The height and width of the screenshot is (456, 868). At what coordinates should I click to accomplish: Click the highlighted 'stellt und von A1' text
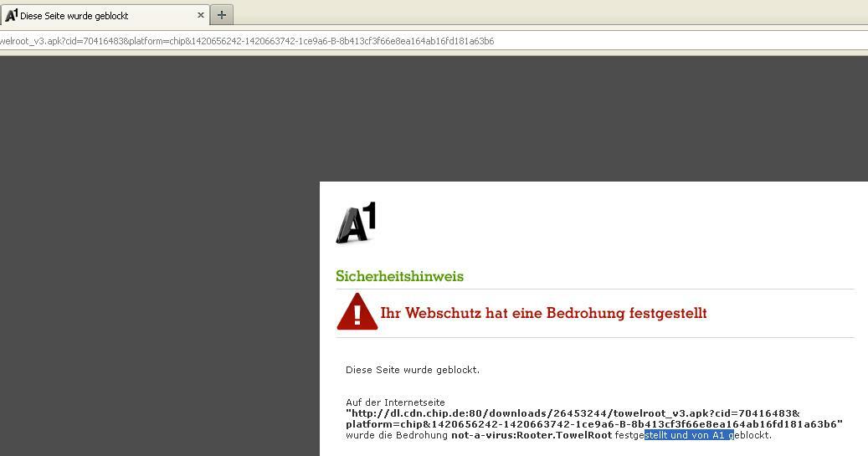click(689, 435)
